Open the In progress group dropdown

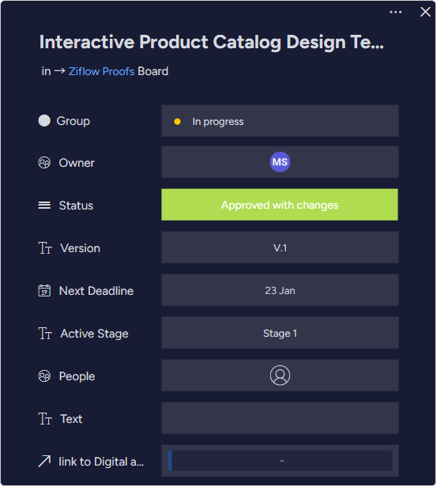coord(280,121)
